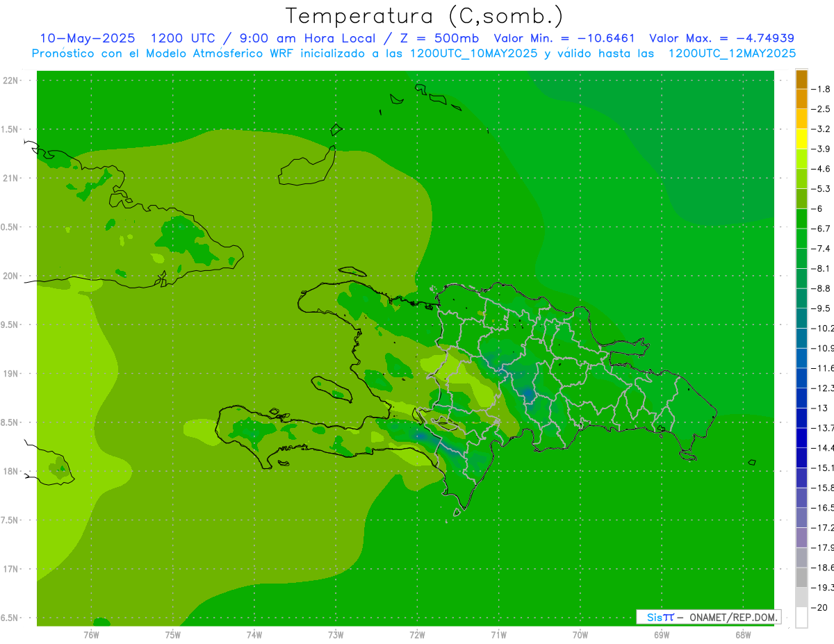Screen dimensions: 834x644
Task: Click the "-4.6" colorbar label
Action: coord(821,169)
